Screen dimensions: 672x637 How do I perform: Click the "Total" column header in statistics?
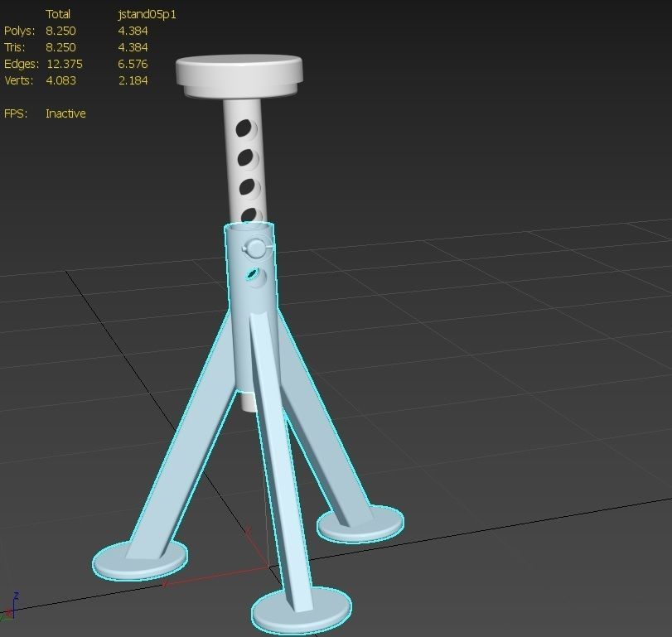point(58,14)
